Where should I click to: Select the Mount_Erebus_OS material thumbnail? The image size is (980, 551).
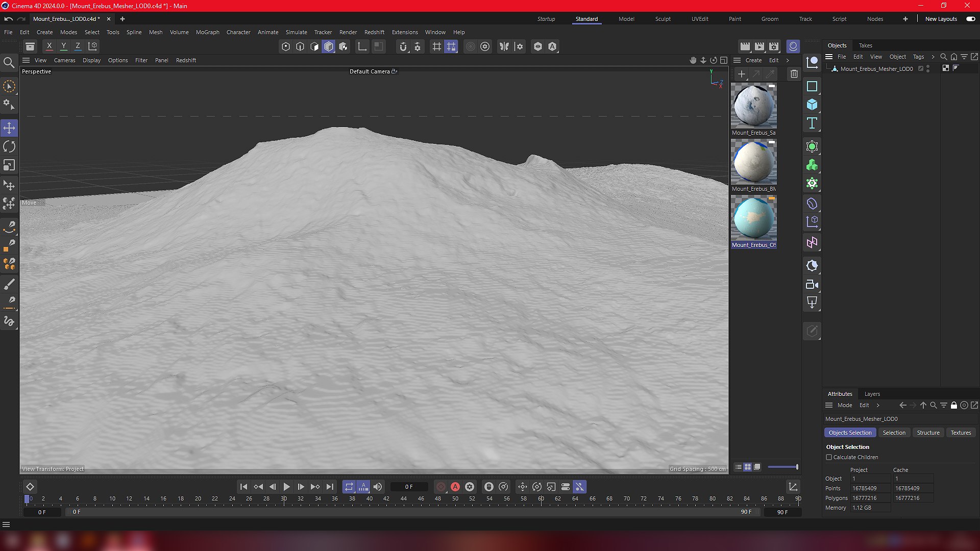click(753, 218)
